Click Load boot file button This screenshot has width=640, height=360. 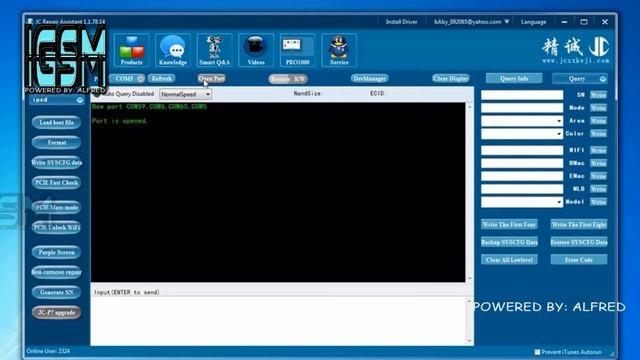pyautogui.click(x=56, y=122)
